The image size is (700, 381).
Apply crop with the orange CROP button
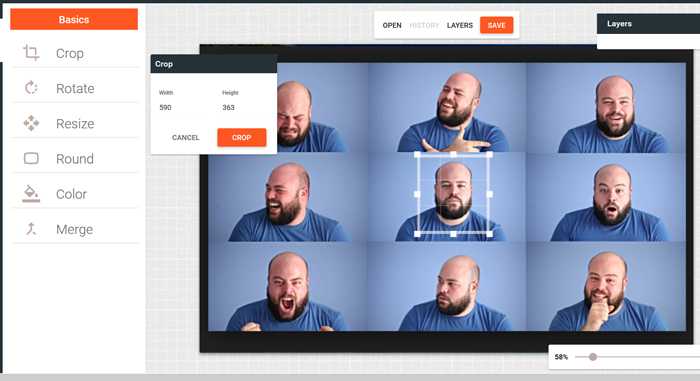pyautogui.click(x=242, y=138)
